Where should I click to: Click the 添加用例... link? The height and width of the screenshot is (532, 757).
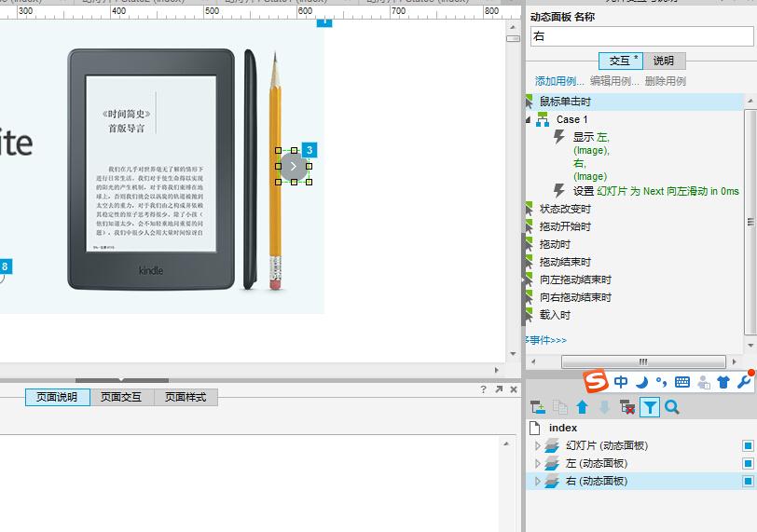point(559,81)
